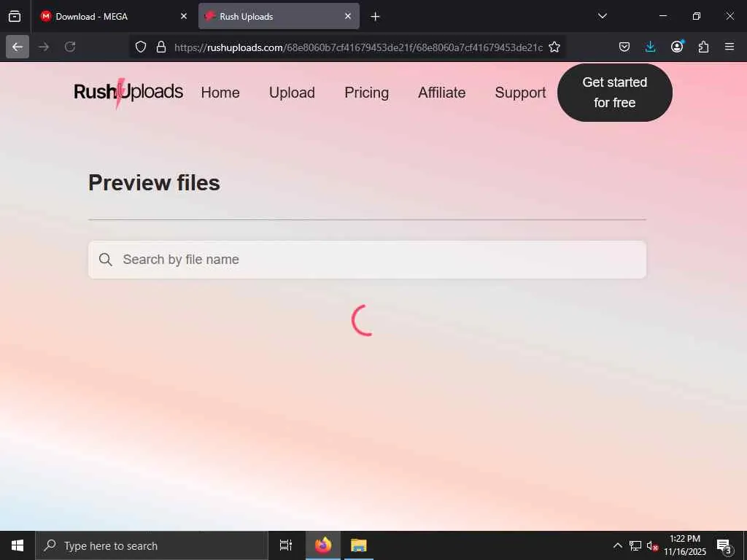This screenshot has width=747, height=560.
Task: Select the Rush Uploads tab
Action: coord(279,16)
